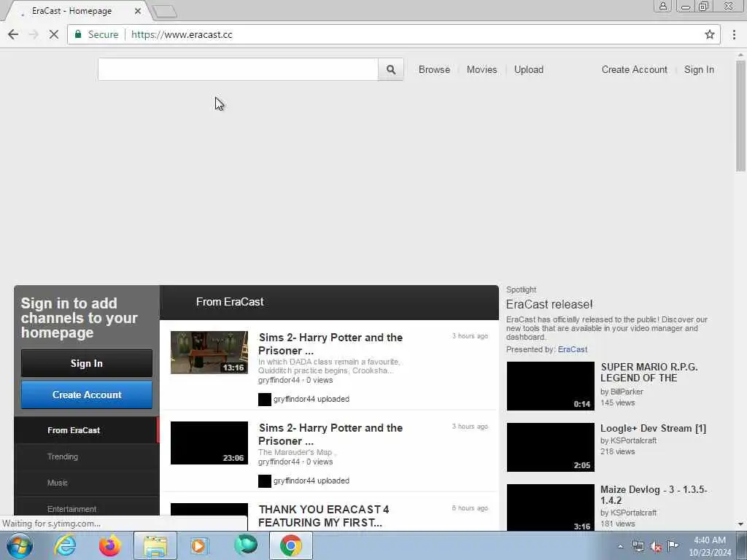Click the page vertical scrollbar thumb
This screenshot has height=560, width=747.
pos(740,116)
